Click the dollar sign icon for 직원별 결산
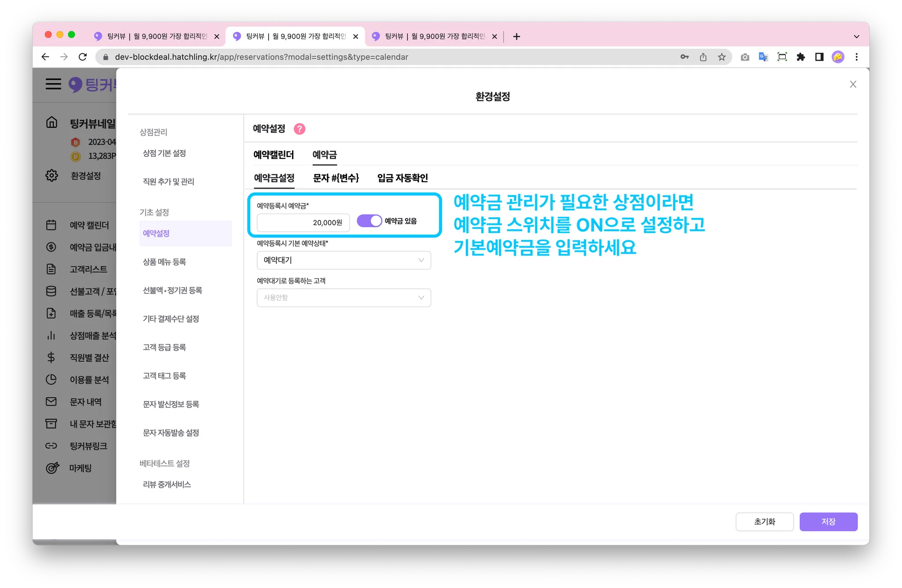 coord(52,357)
